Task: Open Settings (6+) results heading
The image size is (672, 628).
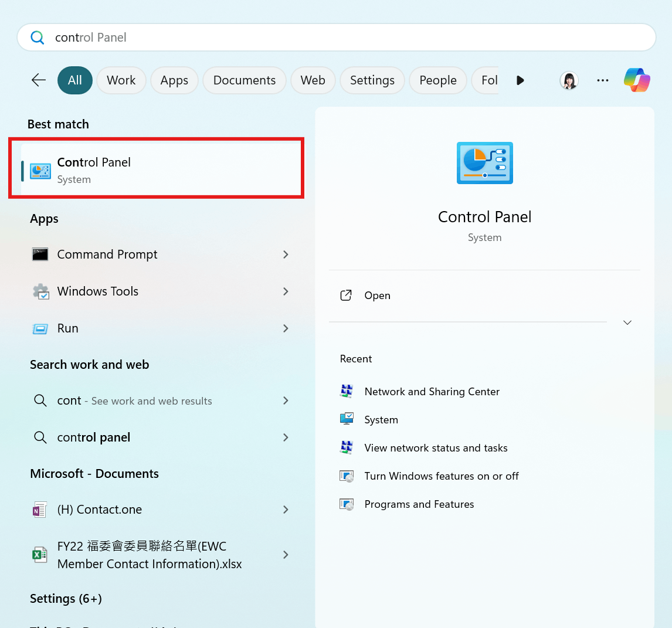Action: point(66,599)
